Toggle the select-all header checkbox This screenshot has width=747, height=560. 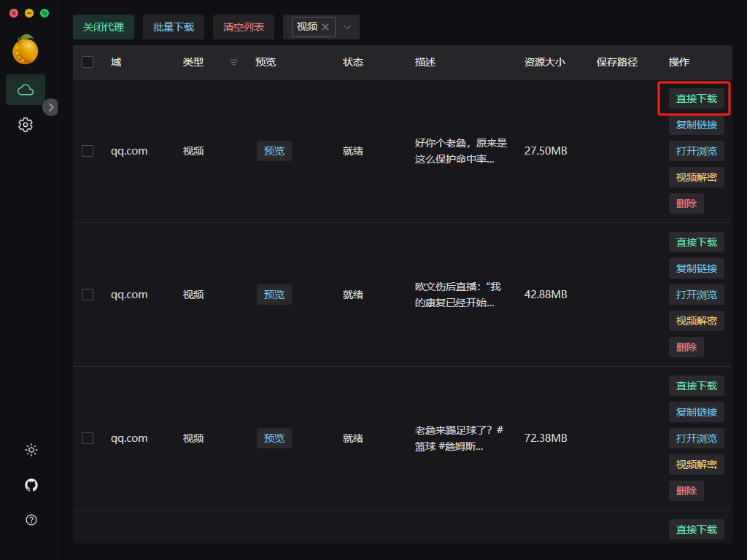click(88, 62)
